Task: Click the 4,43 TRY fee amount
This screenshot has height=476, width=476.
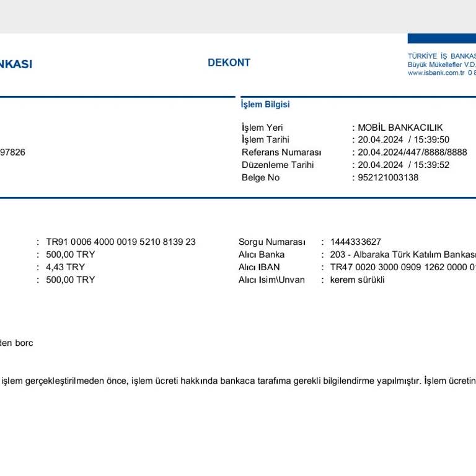Action: [65, 267]
